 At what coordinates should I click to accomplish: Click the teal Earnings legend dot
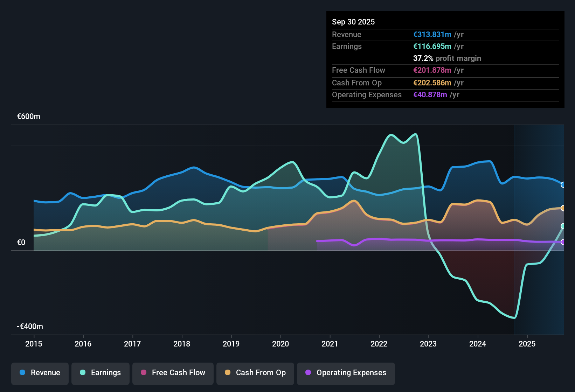point(83,373)
